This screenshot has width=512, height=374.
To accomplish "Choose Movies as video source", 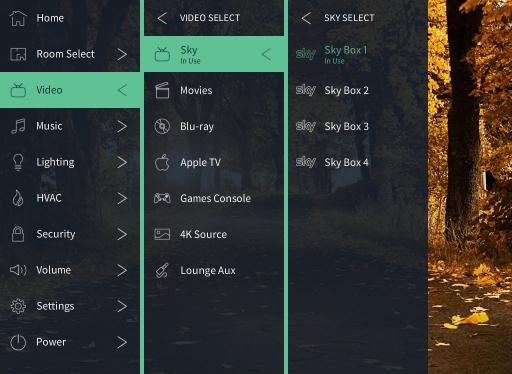I will [x=214, y=90].
